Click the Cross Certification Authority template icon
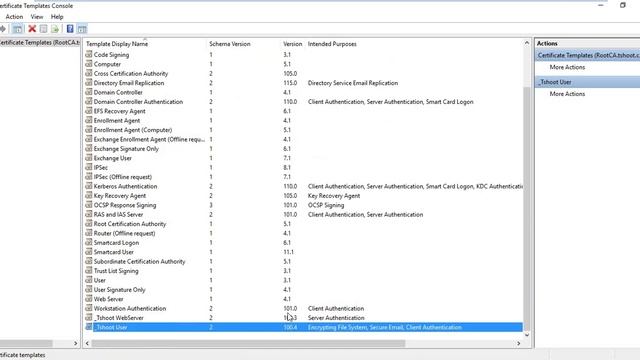The width and height of the screenshot is (640, 360). point(89,73)
